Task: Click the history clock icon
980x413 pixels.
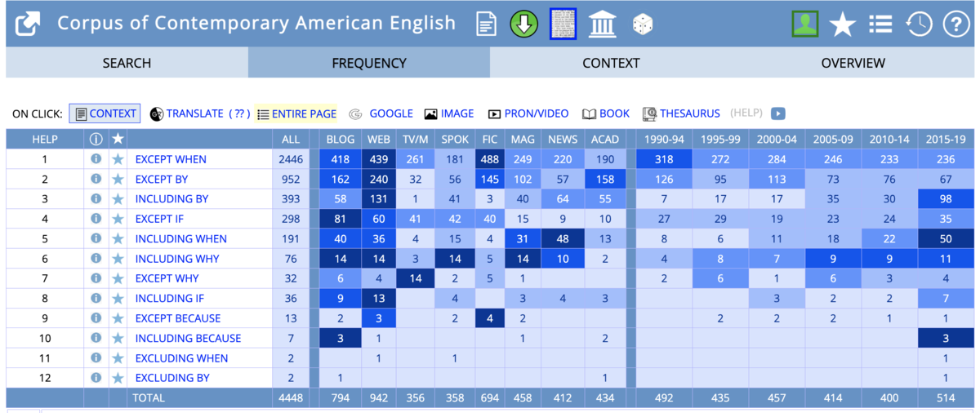Action: pos(920,24)
